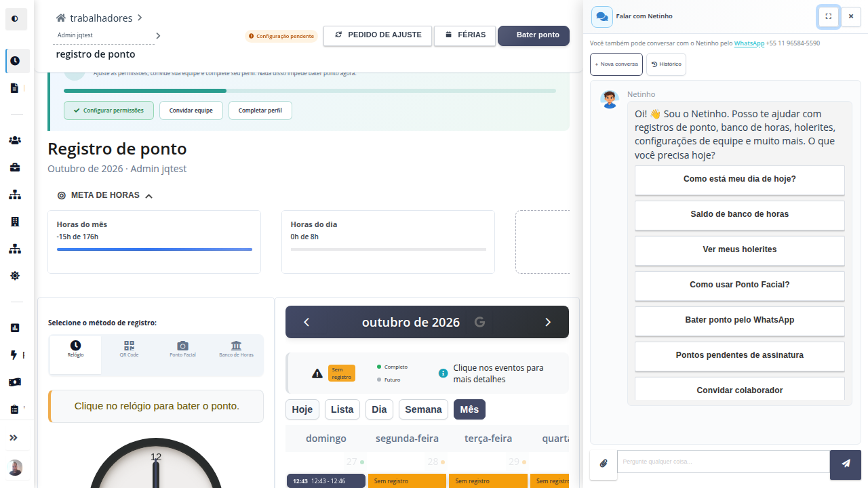Open the WhatsApp link in chat panel
The width and height of the screenshot is (868, 488).
click(x=749, y=43)
